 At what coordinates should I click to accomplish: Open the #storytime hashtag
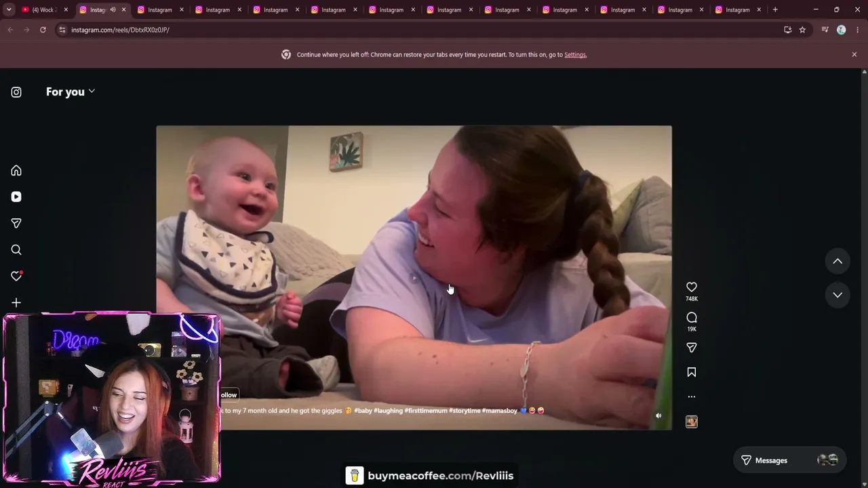click(465, 411)
